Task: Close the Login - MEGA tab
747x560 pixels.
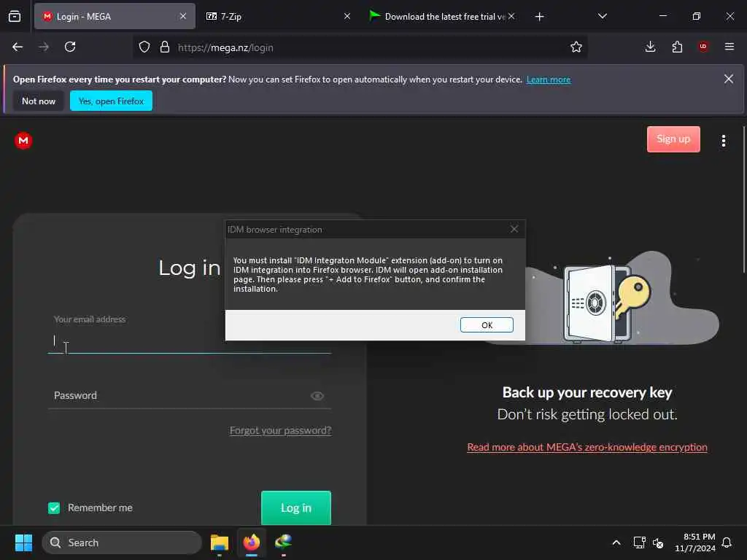Action: pyautogui.click(x=183, y=17)
